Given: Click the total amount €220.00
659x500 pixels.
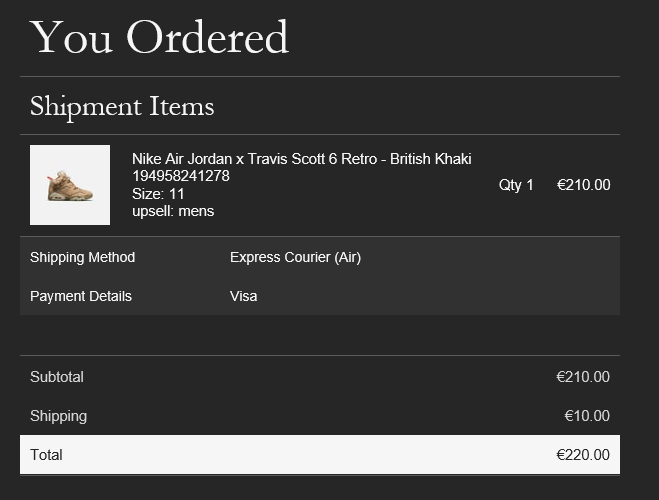Looking at the screenshot, I should pyautogui.click(x=583, y=455).
